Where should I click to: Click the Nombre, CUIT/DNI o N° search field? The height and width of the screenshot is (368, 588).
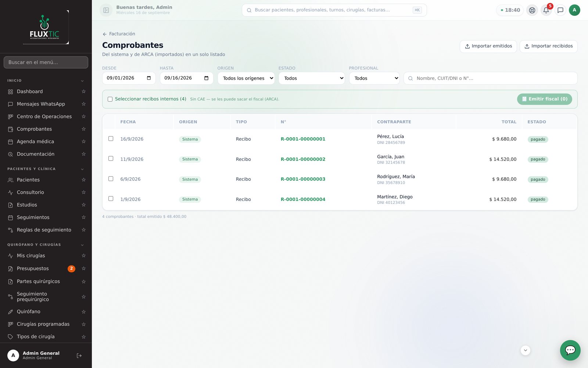[491, 78]
